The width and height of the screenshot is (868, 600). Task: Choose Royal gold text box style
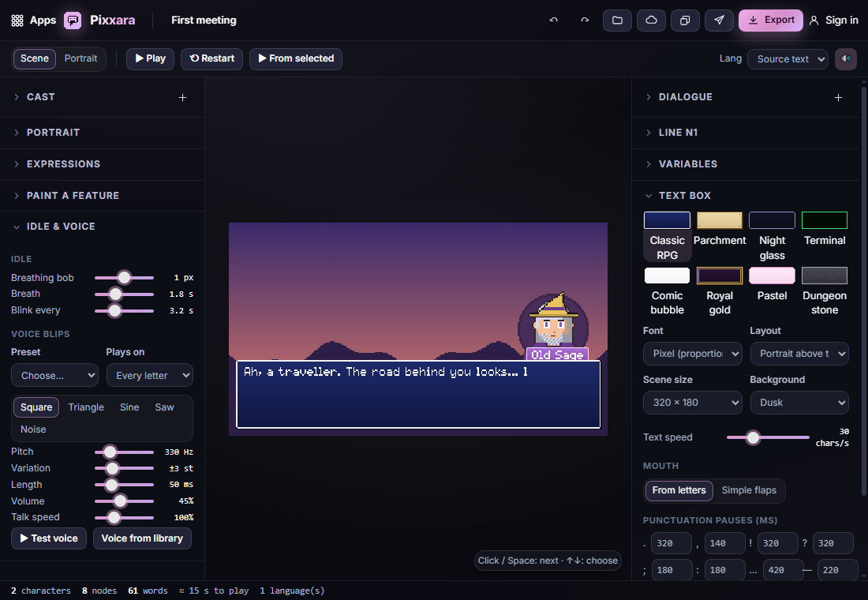click(x=720, y=291)
